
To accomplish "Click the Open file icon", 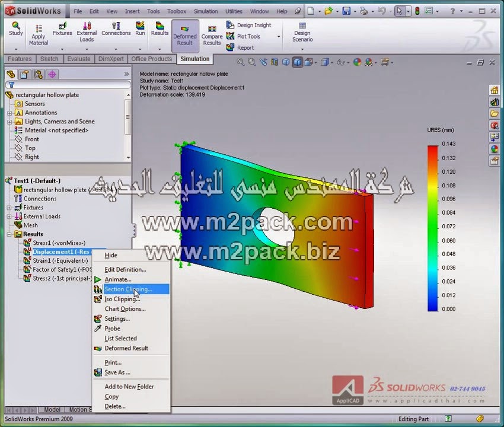I will tap(328, 11).
